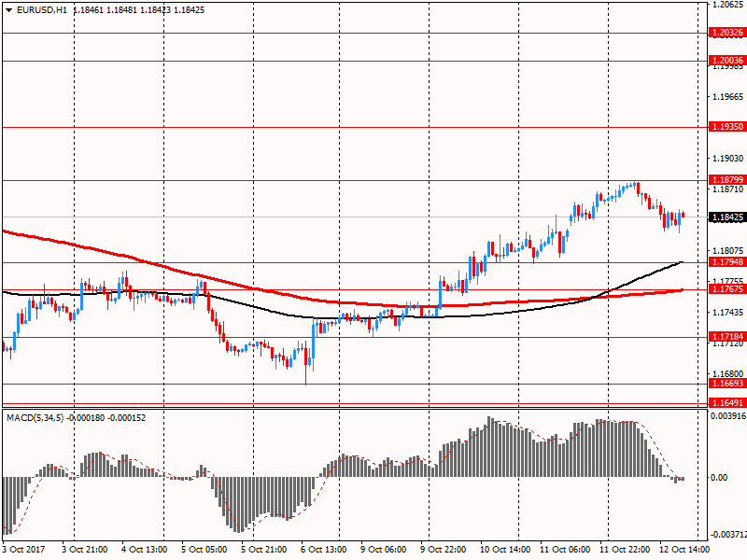Click the 1.19350 red price level label
The width and height of the screenshot is (747, 560).
pyautogui.click(x=726, y=127)
